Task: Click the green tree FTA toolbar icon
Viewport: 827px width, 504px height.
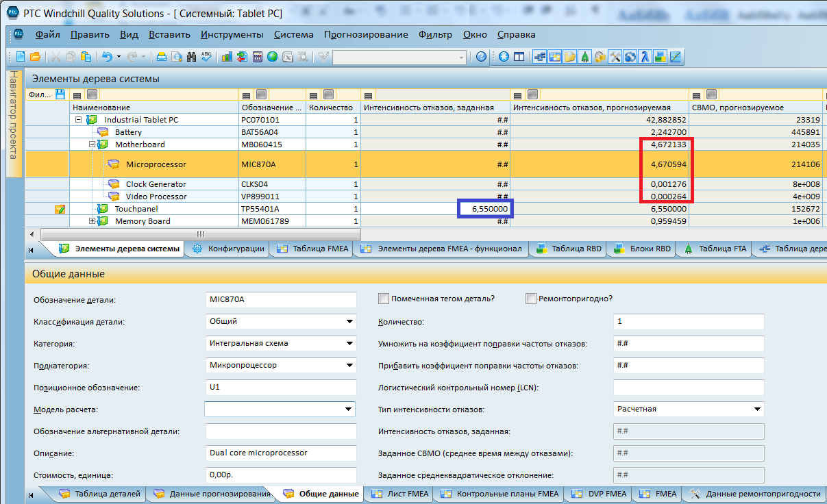Action: click(x=584, y=57)
